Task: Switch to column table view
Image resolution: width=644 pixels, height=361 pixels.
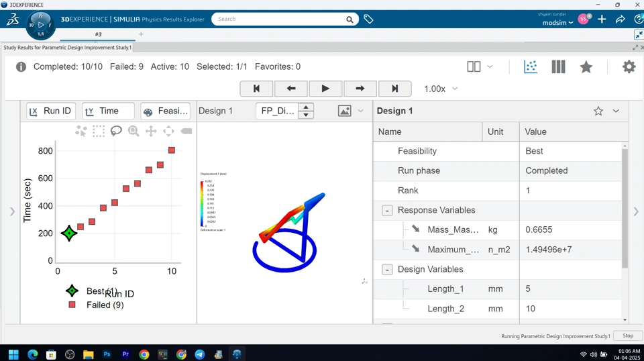Action: tap(558, 66)
